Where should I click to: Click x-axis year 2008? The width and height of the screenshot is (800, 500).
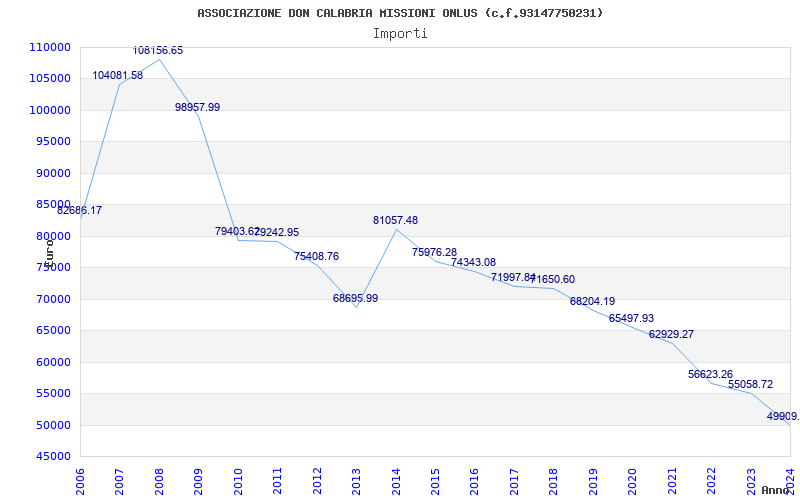pyautogui.click(x=159, y=481)
